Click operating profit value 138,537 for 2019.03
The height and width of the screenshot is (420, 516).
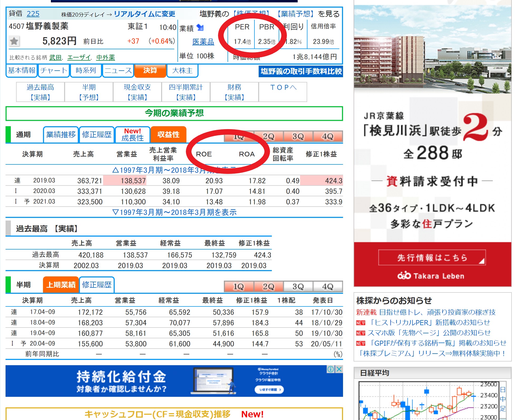(x=133, y=181)
